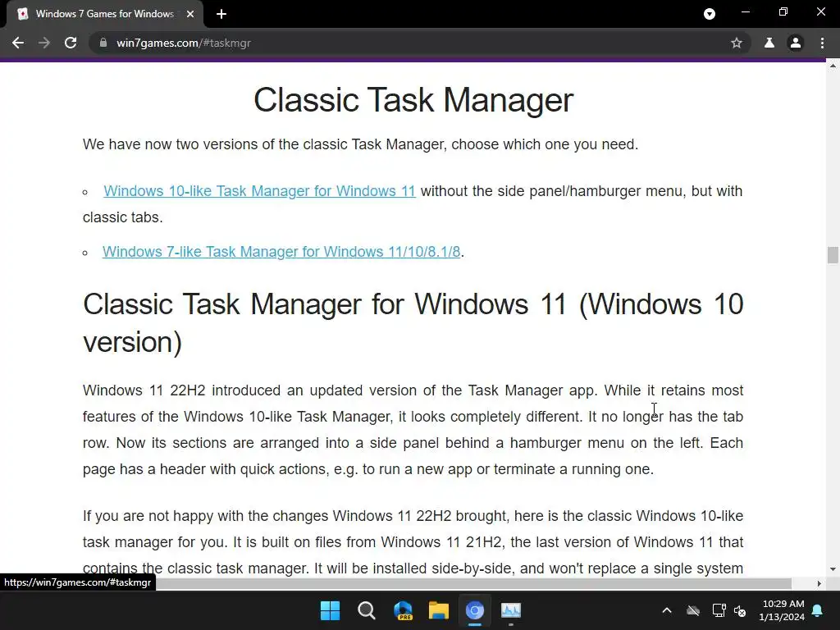Click the forward navigation arrow

[x=44, y=43]
